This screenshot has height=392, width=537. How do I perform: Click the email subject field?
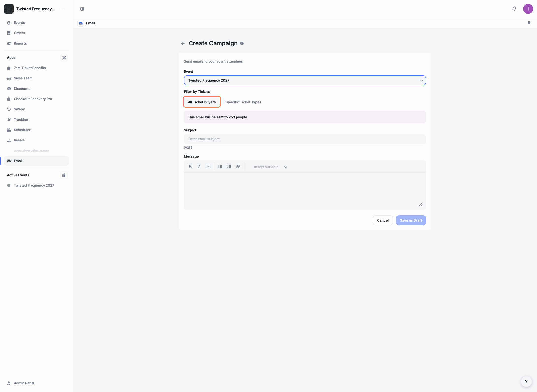click(x=305, y=139)
